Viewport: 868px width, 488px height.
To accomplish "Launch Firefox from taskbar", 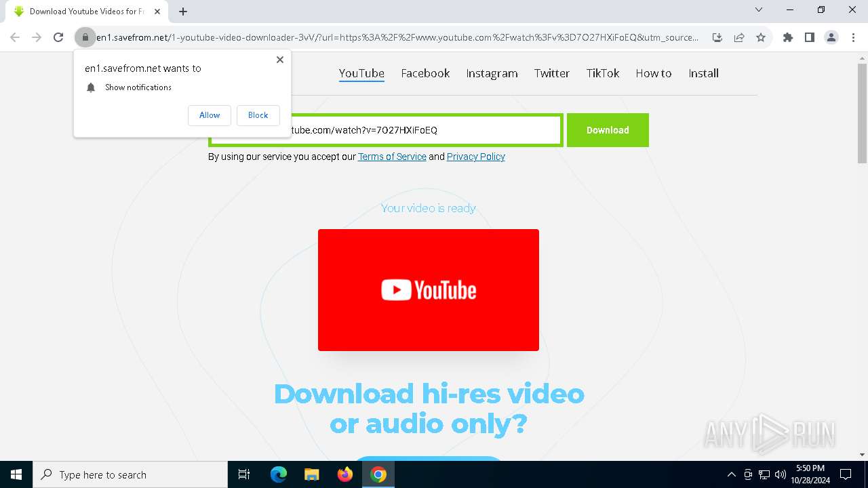I will coord(345,474).
